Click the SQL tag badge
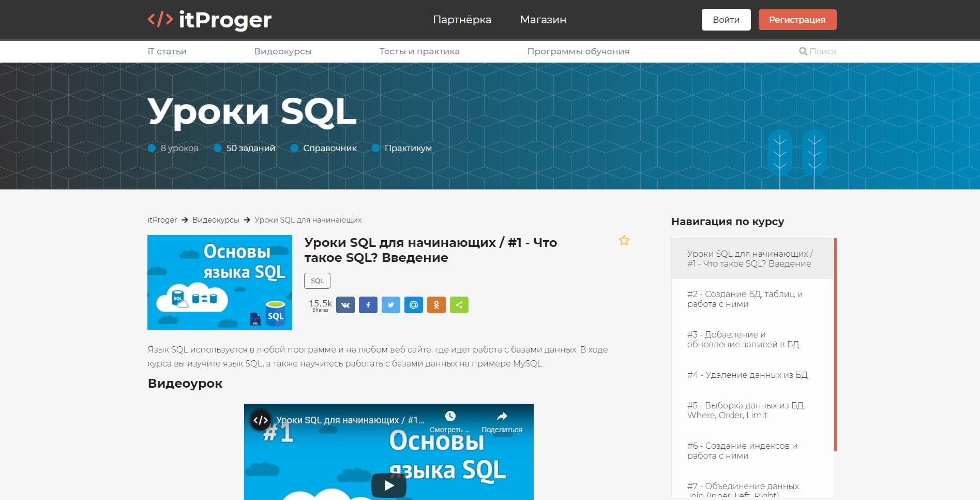 317,281
